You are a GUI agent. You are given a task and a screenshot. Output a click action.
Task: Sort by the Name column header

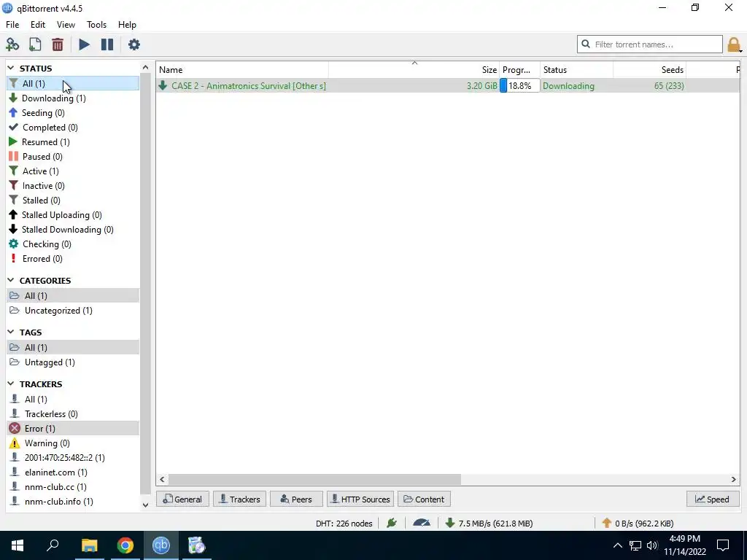(x=242, y=69)
